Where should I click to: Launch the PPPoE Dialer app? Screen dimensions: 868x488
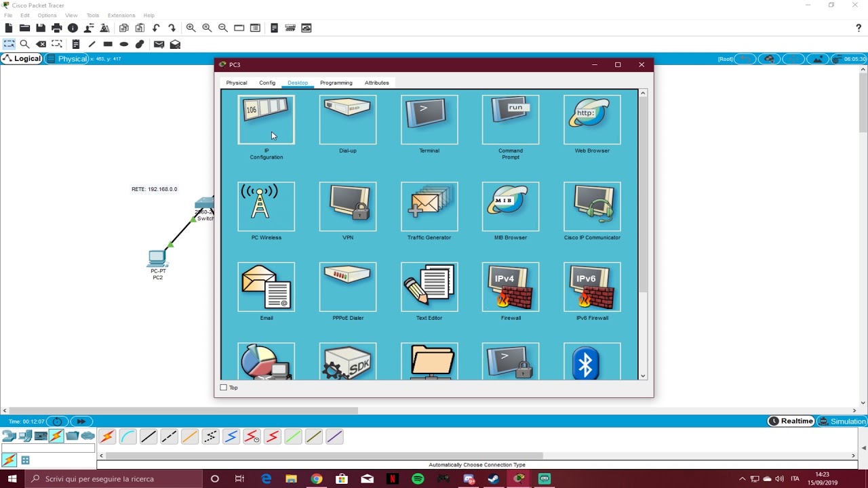pyautogui.click(x=348, y=287)
